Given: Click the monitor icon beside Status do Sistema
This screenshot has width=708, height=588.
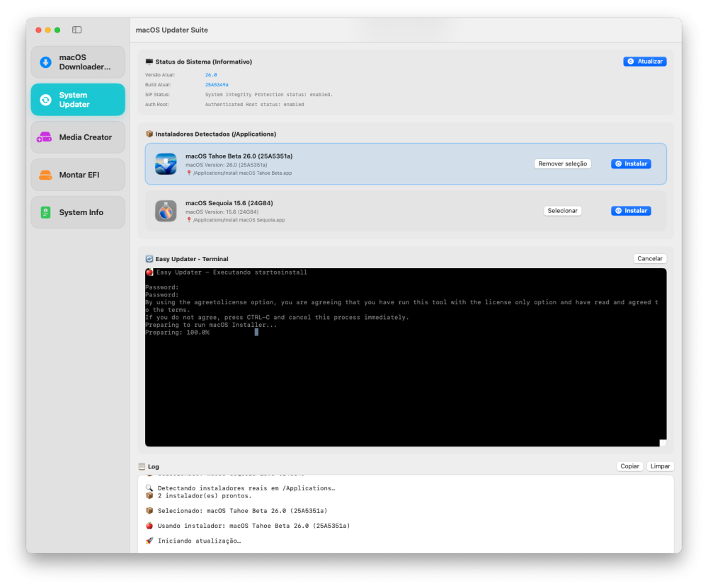Looking at the screenshot, I should 149,62.
